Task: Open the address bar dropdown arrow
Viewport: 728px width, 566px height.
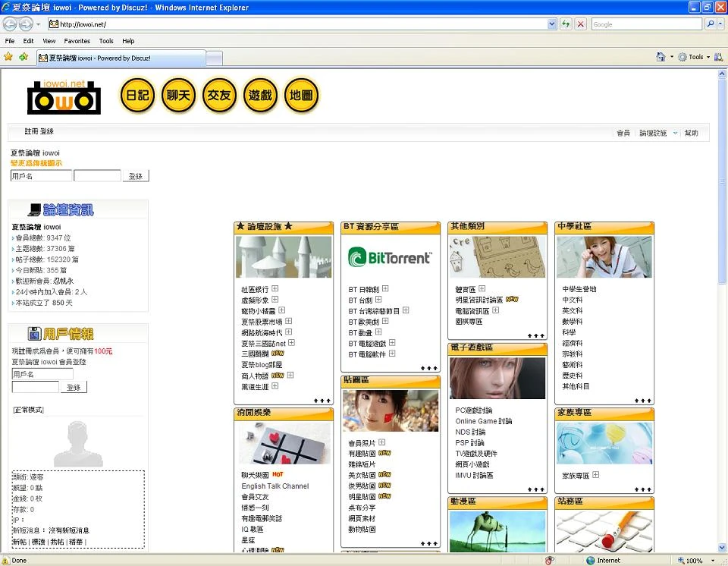Action: (x=551, y=24)
